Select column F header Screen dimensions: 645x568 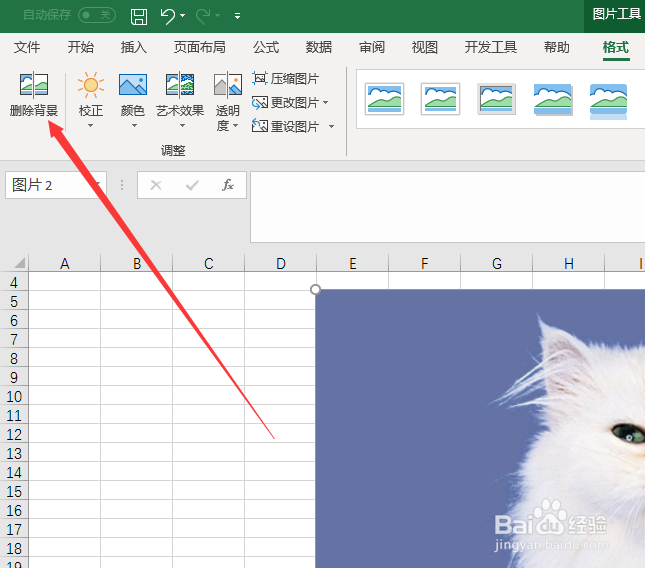[x=425, y=263]
